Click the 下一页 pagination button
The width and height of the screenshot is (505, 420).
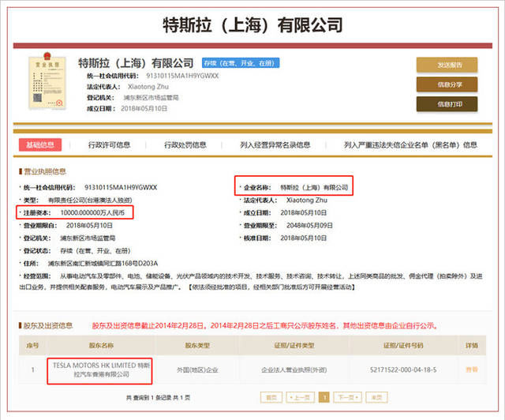(348, 398)
